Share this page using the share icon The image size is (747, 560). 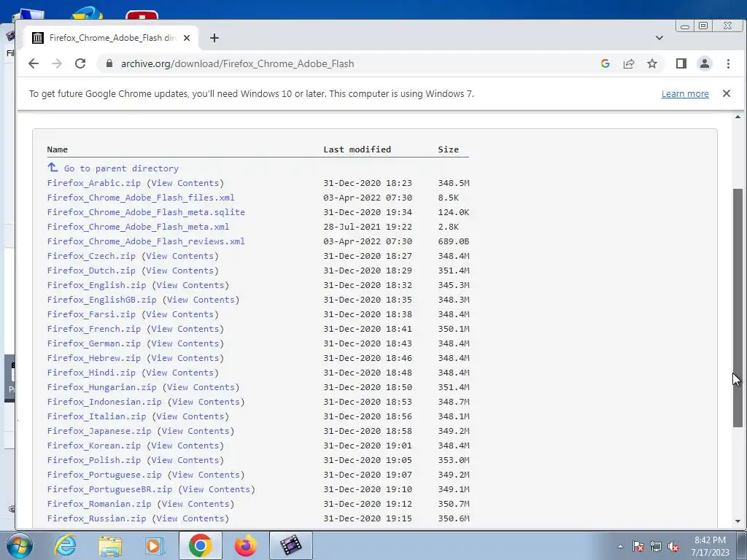629,63
